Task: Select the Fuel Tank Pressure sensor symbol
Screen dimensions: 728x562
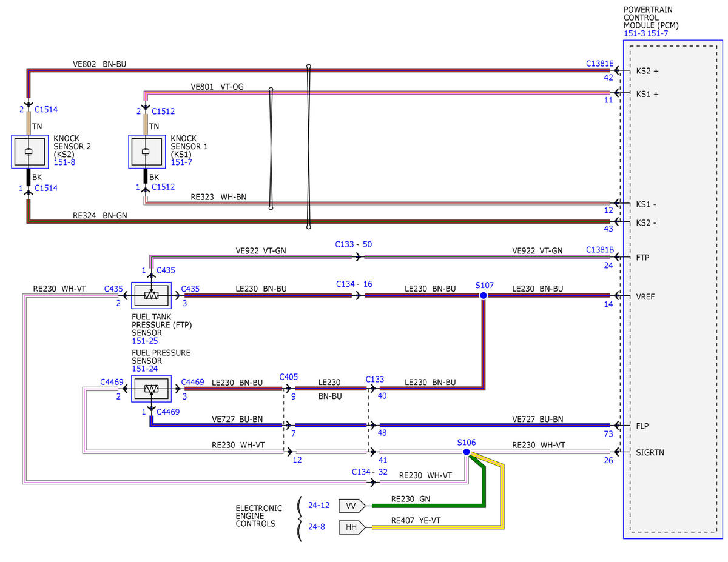Action: (x=151, y=296)
